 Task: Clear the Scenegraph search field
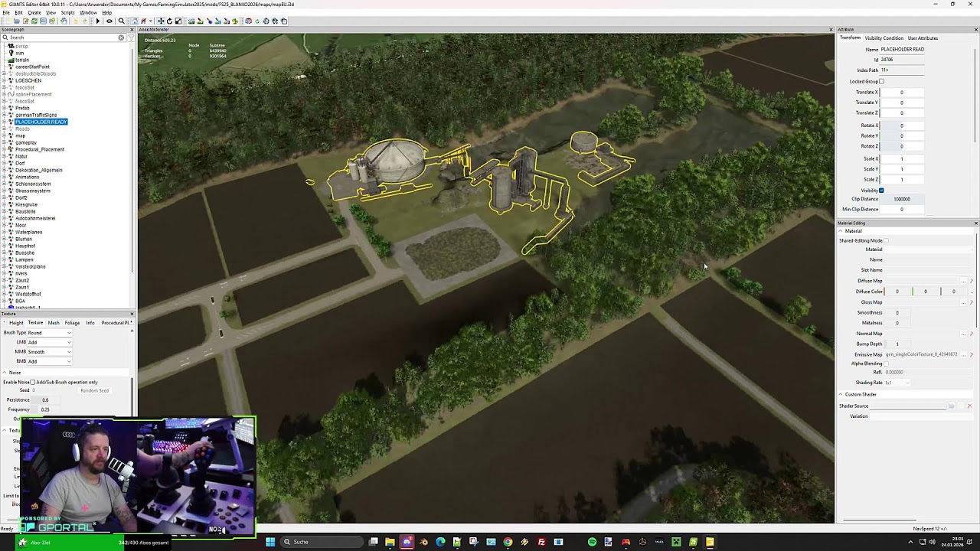pos(121,37)
